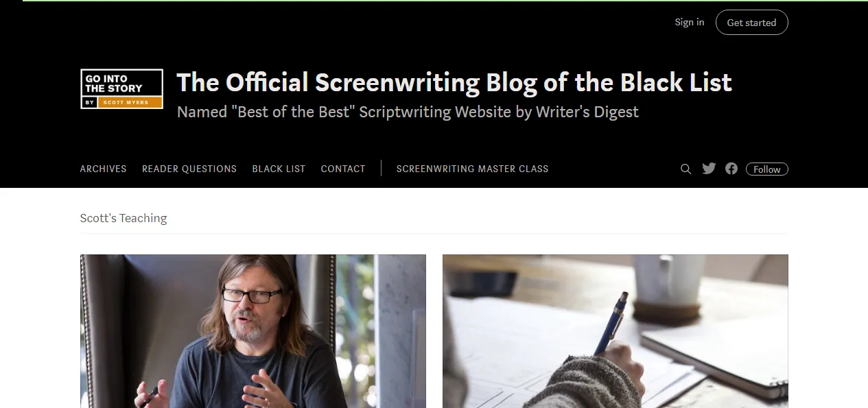Open the Scott's Teaching section heading
Image resolution: width=868 pixels, height=408 pixels.
pos(124,218)
